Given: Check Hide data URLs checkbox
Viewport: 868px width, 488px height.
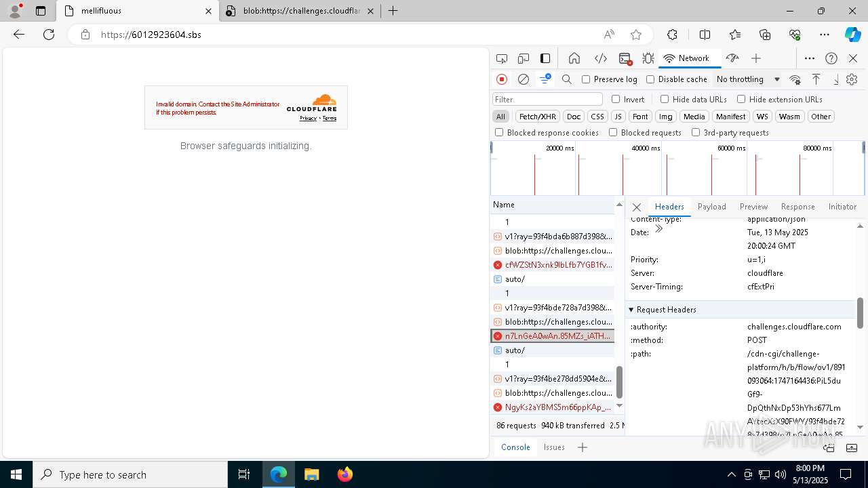Looking at the screenshot, I should coord(665,99).
